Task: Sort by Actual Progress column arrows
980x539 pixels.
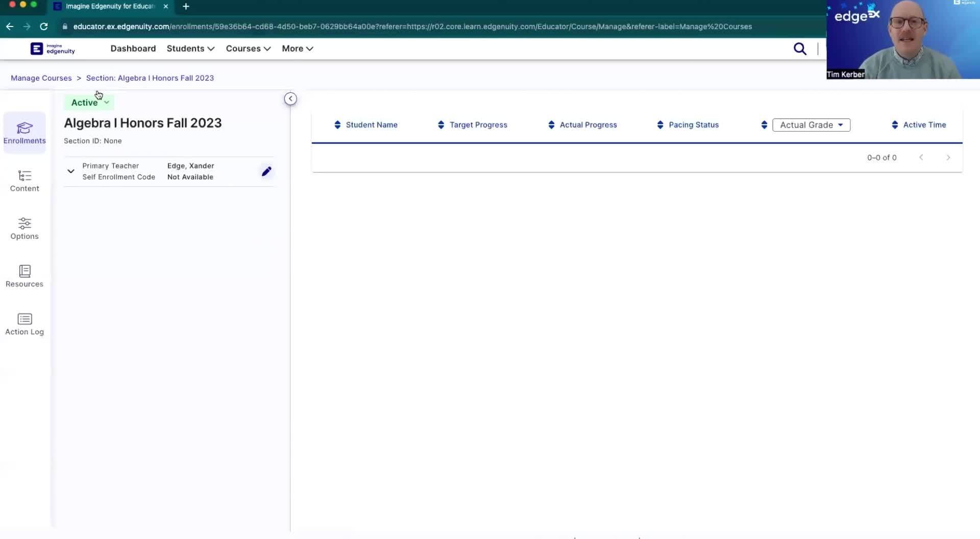Action: [551, 125]
